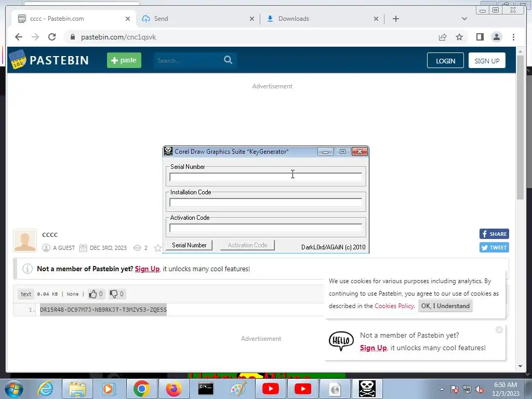This screenshot has height=399, width=532.
Task: Switch to the Send tab
Action: pyautogui.click(x=198, y=19)
